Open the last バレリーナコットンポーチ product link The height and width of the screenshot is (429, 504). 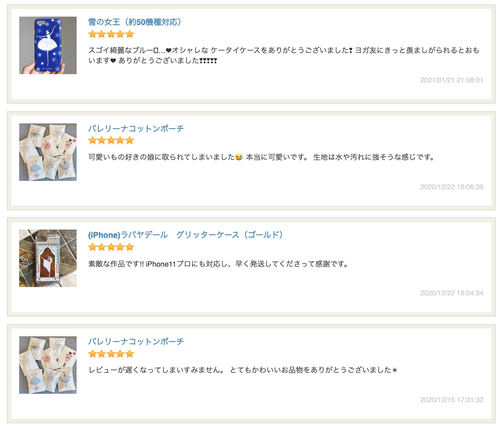point(136,341)
